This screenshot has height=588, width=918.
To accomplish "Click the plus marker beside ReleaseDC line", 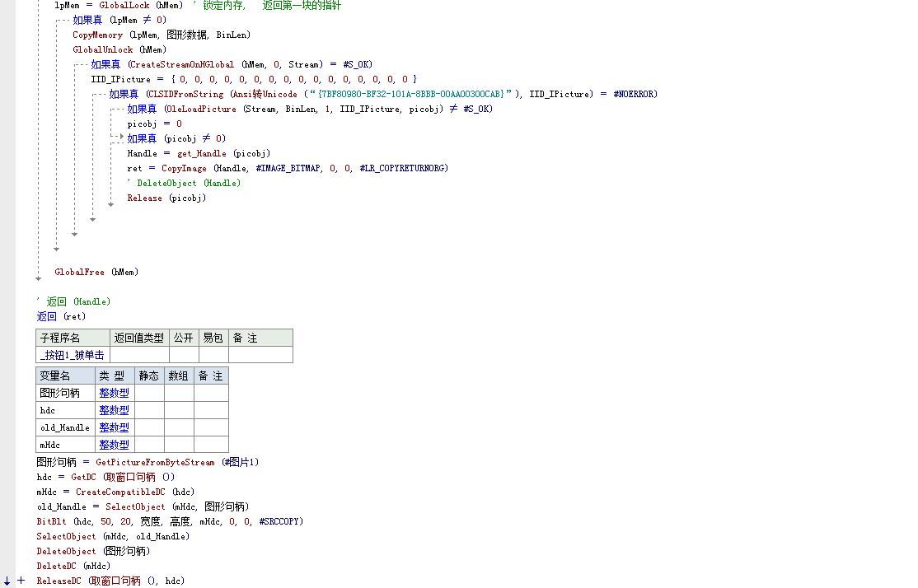I will click(21, 581).
